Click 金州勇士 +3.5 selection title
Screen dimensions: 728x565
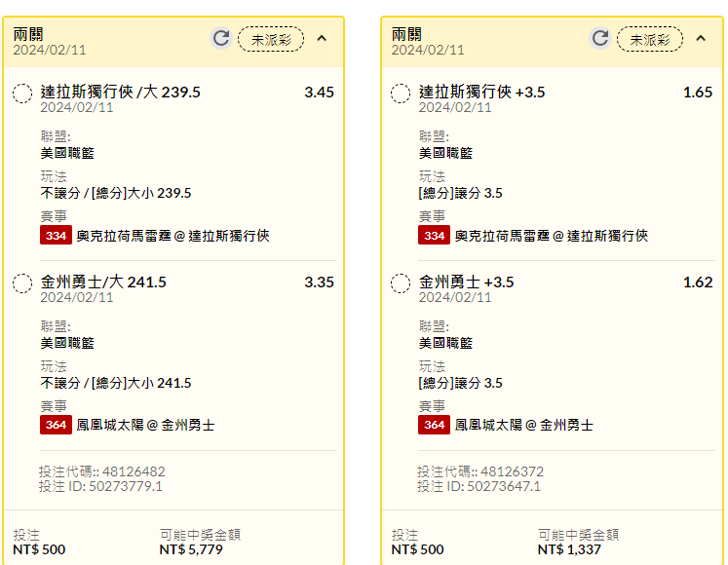(x=466, y=282)
